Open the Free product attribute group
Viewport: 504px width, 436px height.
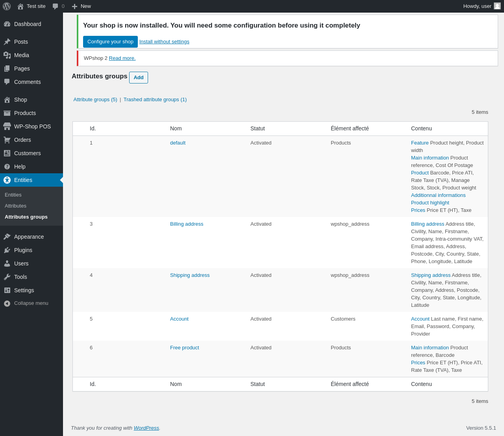coord(185,348)
